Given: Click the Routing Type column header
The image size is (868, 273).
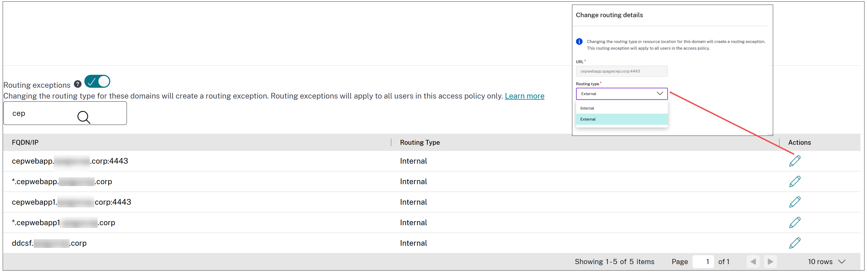Looking at the screenshot, I should tap(419, 142).
